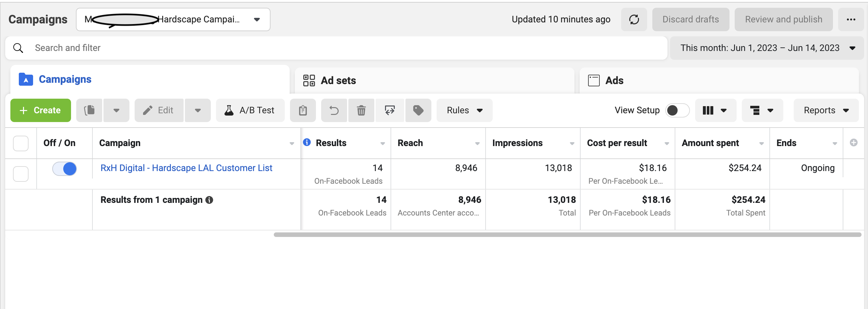Click the tag label icon

point(418,110)
